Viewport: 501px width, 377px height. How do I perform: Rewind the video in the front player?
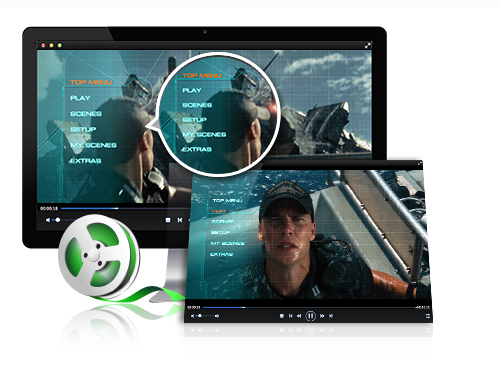pos(299,316)
